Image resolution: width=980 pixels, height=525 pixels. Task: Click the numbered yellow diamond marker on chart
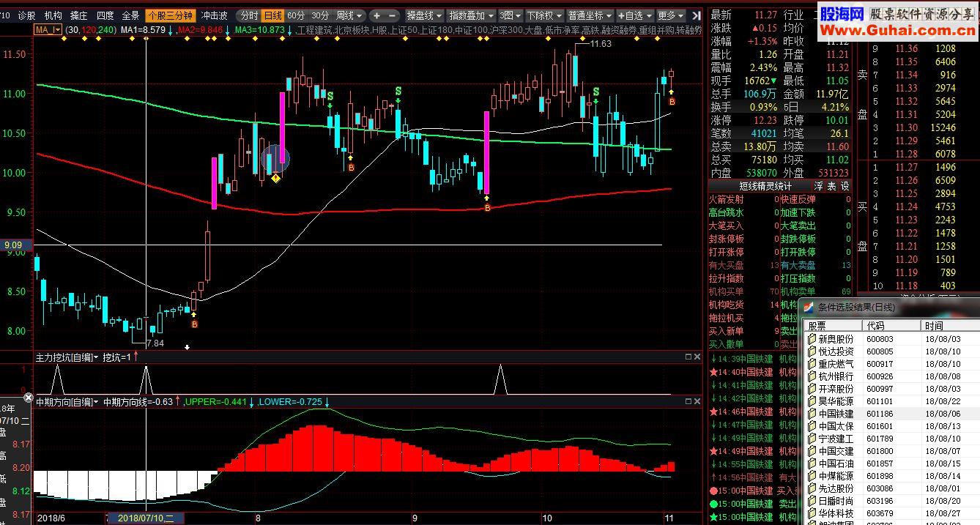pos(275,178)
